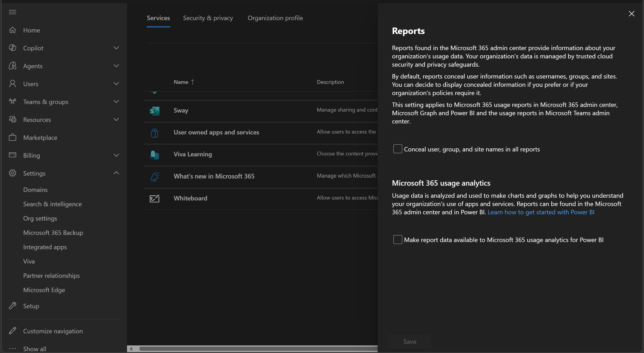Click the Settings gear icon

pos(13,173)
